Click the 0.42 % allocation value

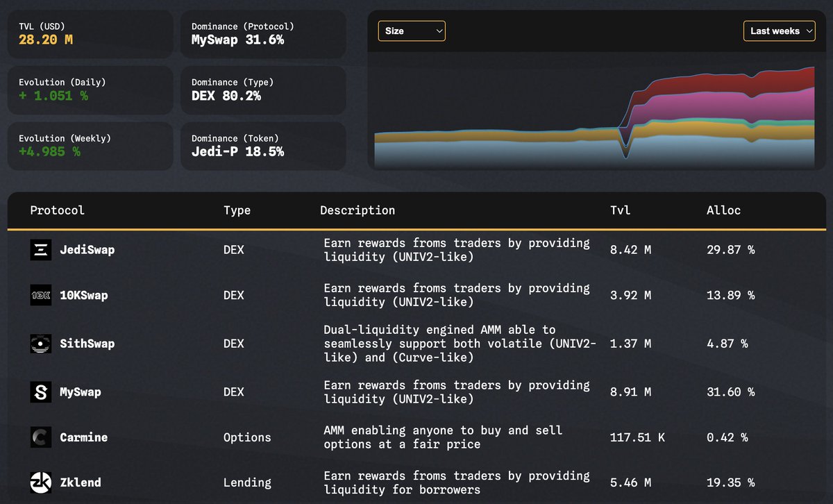(727, 437)
